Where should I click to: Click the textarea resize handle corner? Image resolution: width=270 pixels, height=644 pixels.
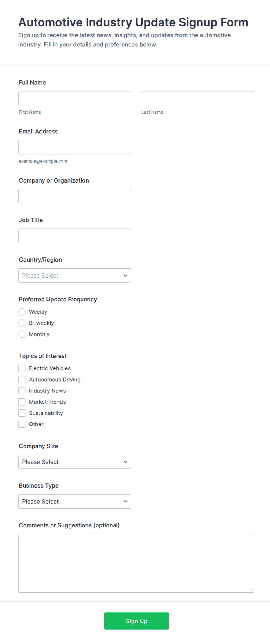[x=251, y=589]
